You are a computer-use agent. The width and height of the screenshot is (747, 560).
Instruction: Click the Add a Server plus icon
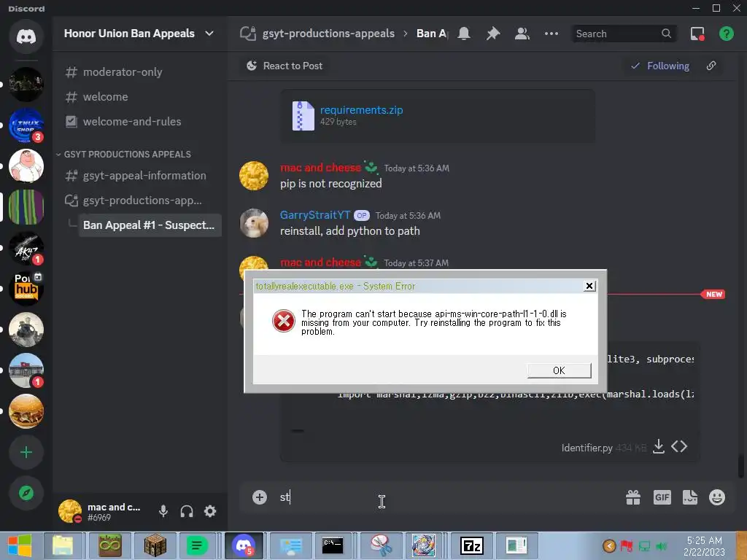[x=26, y=452]
